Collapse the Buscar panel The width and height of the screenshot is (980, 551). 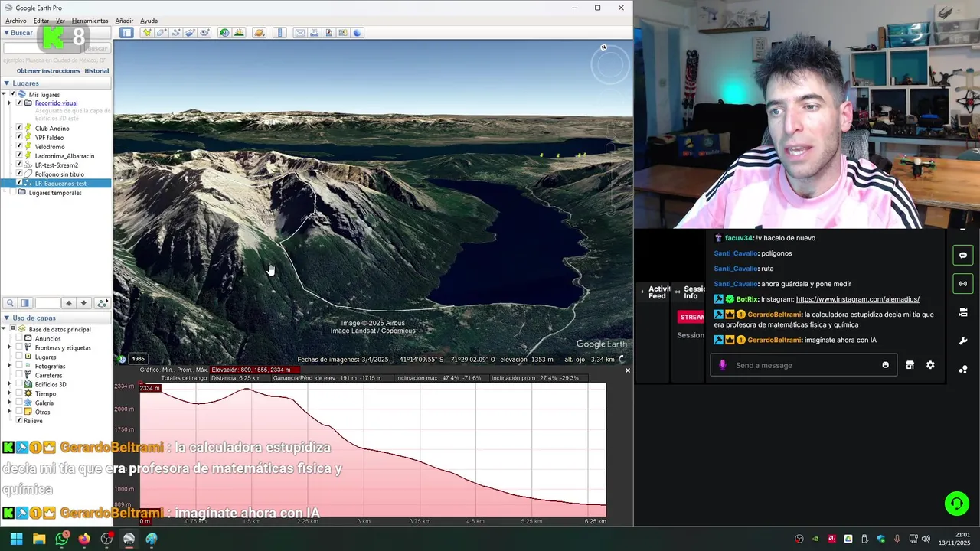coord(6,33)
